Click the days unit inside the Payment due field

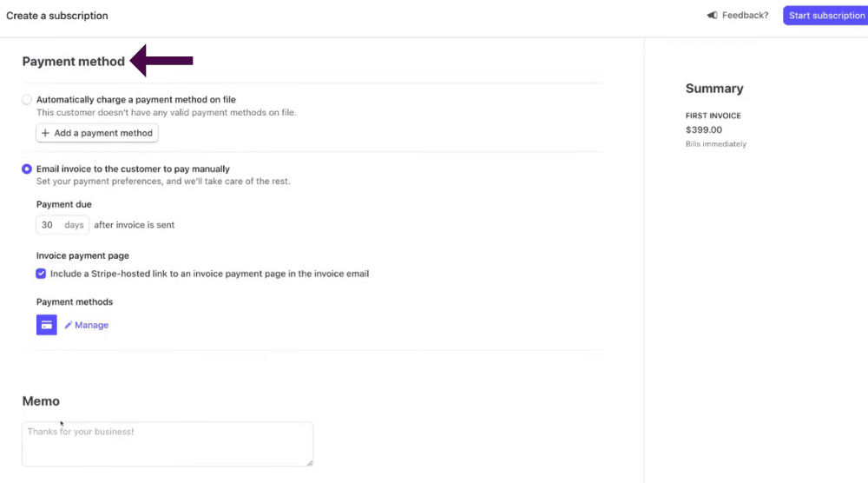point(74,225)
